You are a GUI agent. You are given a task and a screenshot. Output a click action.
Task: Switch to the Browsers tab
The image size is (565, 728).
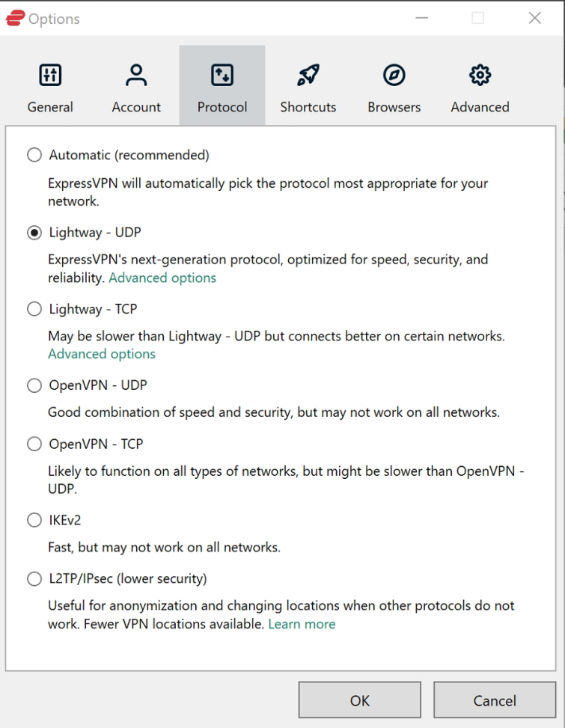click(394, 85)
